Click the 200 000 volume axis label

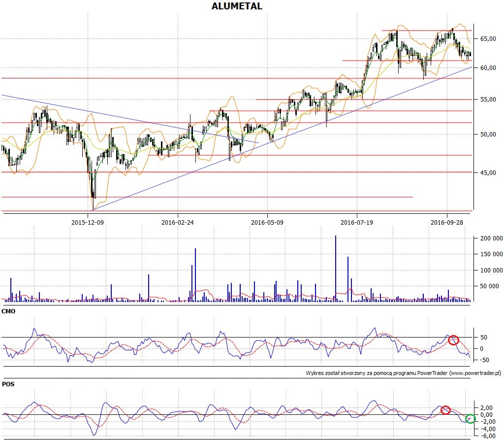pos(492,238)
